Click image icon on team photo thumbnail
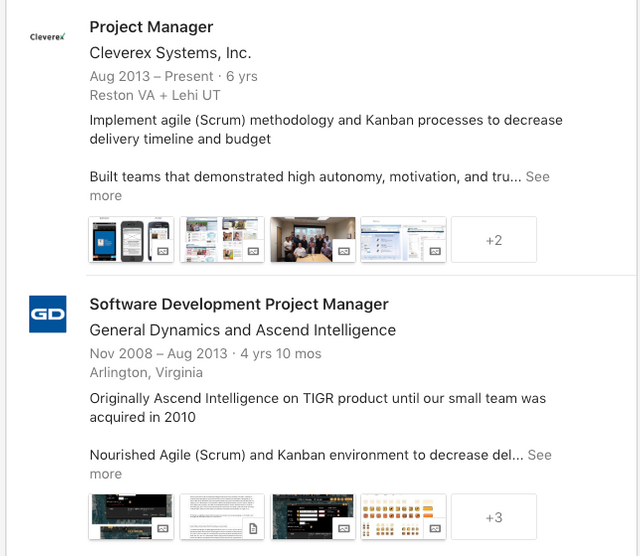Viewport: 640px width, 556px height. tap(344, 251)
